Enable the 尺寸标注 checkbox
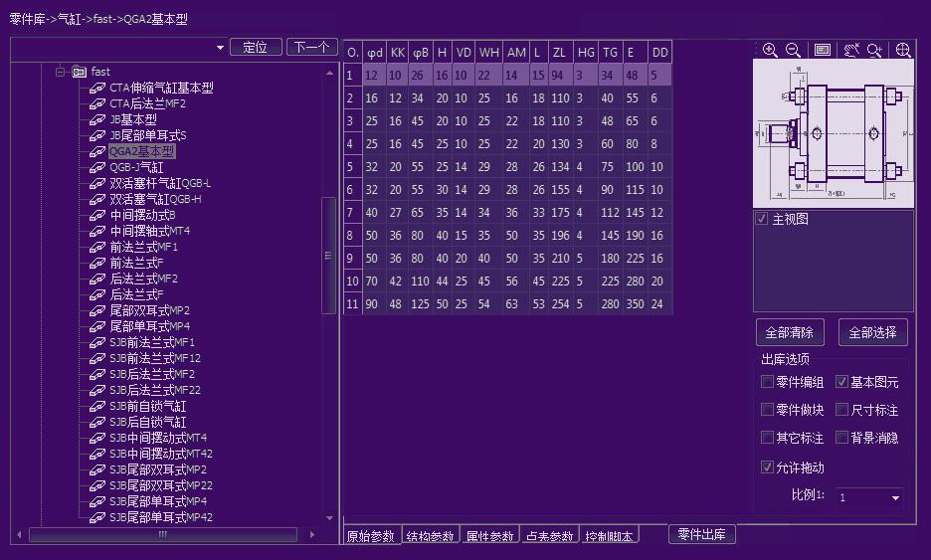Image resolution: width=931 pixels, height=560 pixels. pyautogui.click(x=841, y=410)
